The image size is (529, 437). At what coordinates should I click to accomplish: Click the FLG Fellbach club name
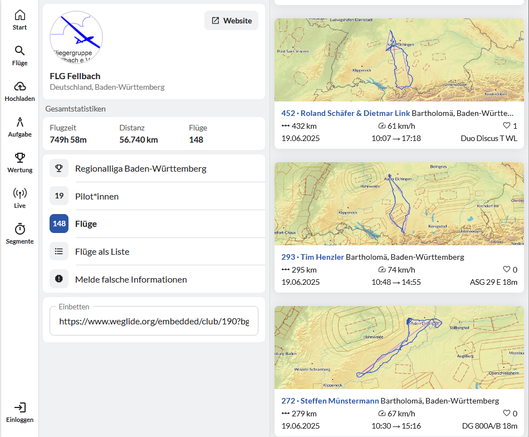point(75,76)
